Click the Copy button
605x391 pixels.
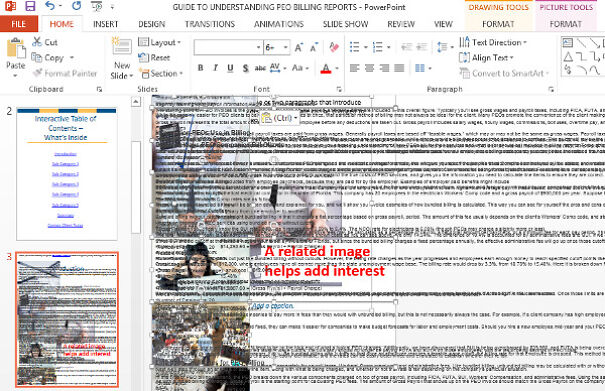click(x=48, y=58)
